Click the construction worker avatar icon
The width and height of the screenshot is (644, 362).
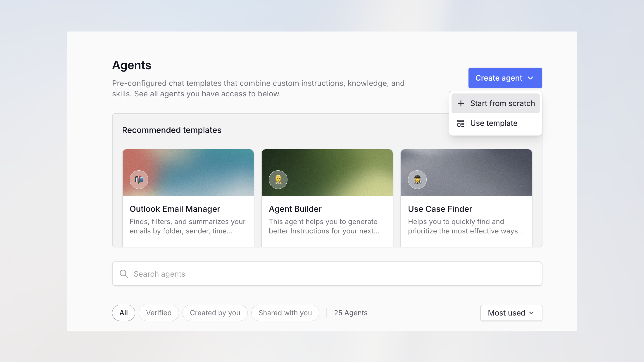pos(278,179)
